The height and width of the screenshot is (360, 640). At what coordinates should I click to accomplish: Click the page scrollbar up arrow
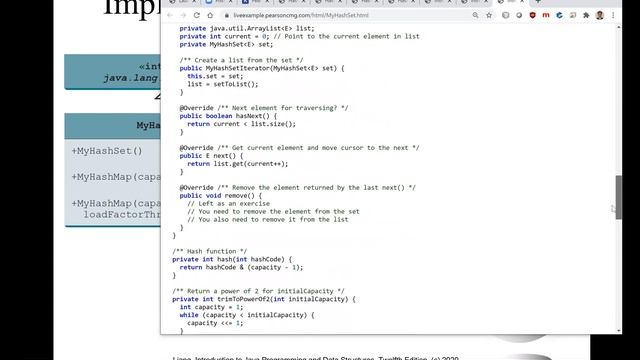click(619, 27)
